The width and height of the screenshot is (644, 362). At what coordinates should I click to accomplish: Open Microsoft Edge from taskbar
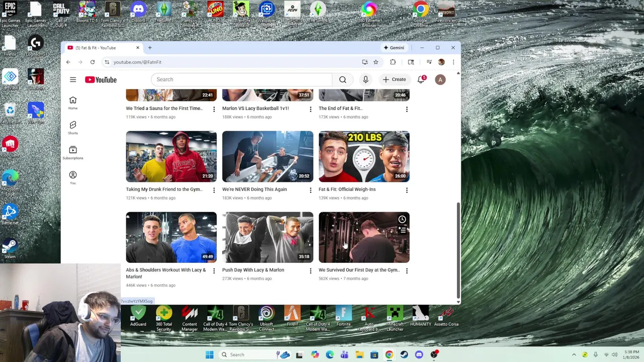tap(330, 354)
